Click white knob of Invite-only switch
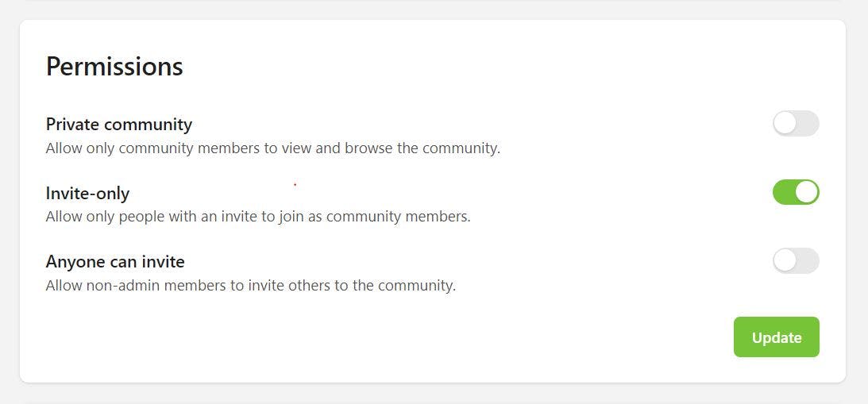 807,192
